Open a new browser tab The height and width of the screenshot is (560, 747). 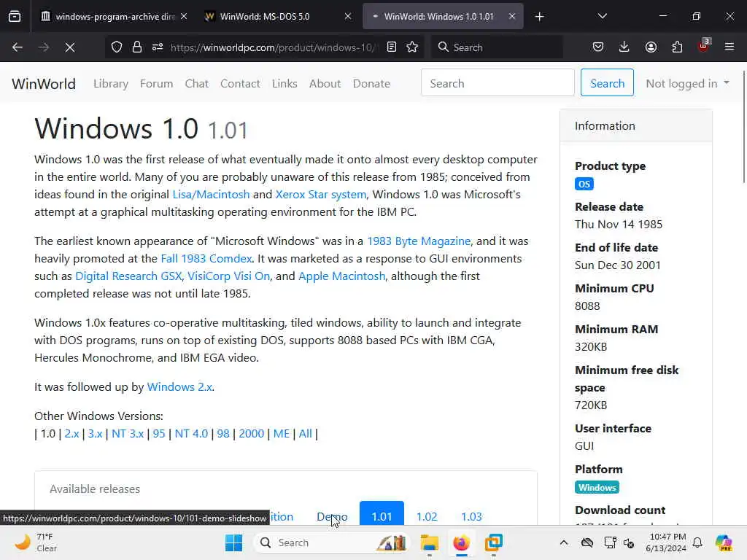[x=539, y=17]
